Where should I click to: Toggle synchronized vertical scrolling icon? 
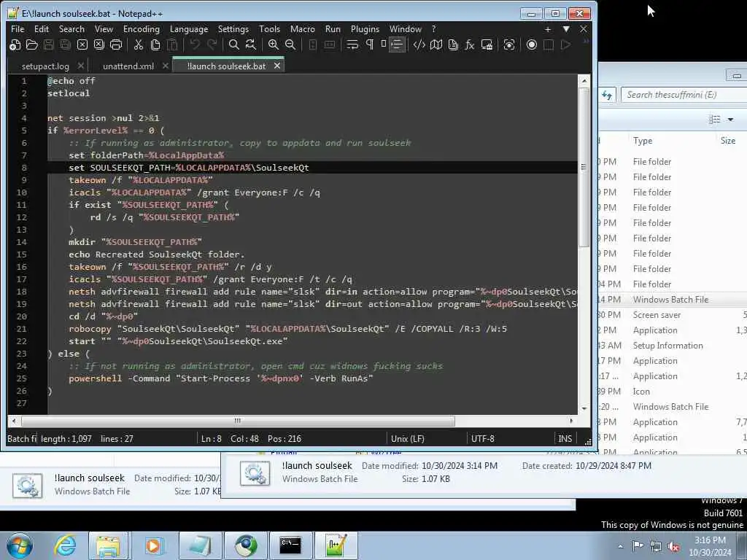point(312,44)
